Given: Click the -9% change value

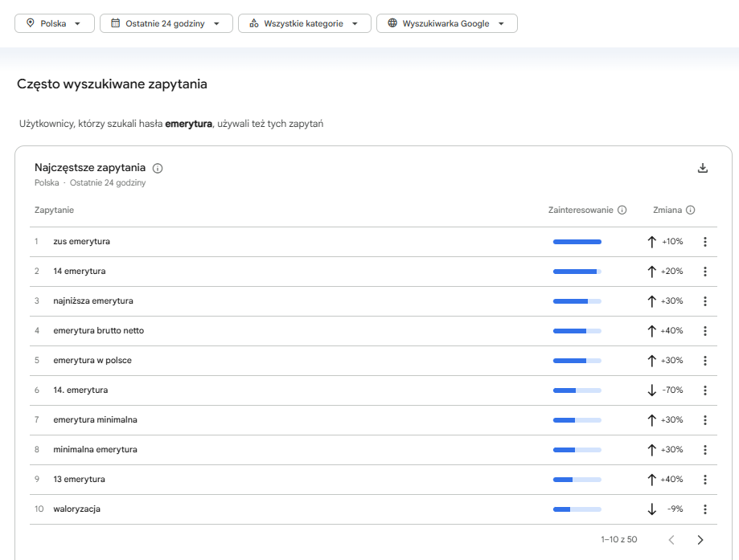Looking at the screenshot, I should pos(675,509).
